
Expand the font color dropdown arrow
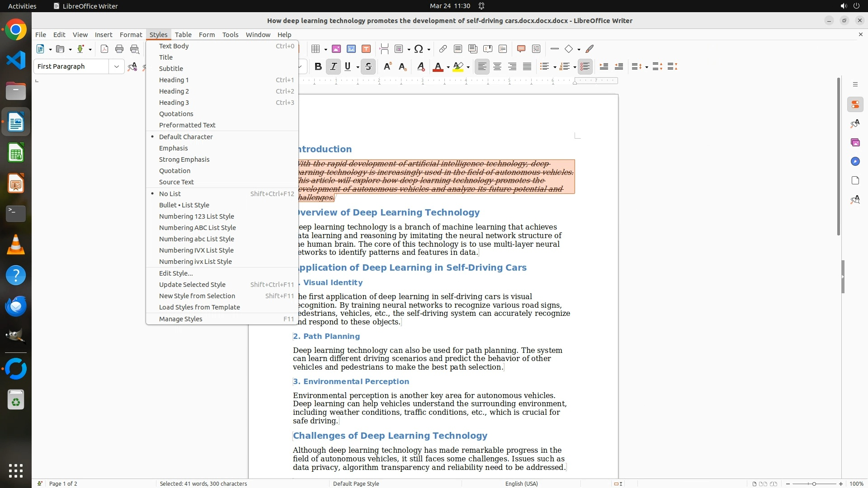point(448,67)
